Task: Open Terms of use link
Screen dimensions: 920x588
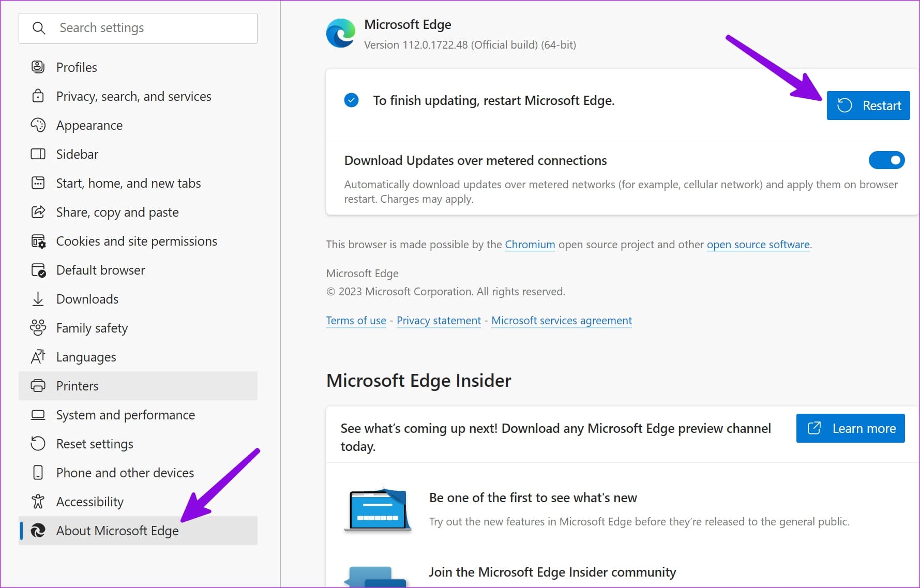Action: pyautogui.click(x=356, y=321)
